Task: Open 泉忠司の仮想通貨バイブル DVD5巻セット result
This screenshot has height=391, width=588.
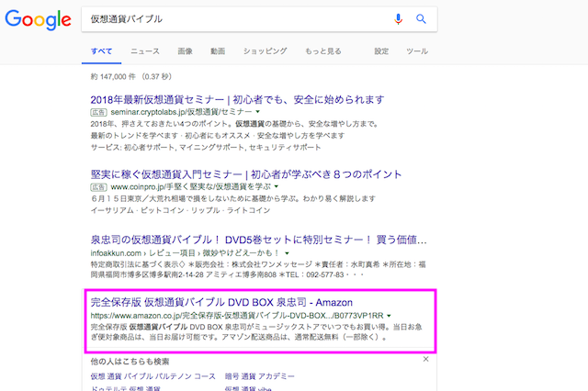Action: pyautogui.click(x=259, y=240)
